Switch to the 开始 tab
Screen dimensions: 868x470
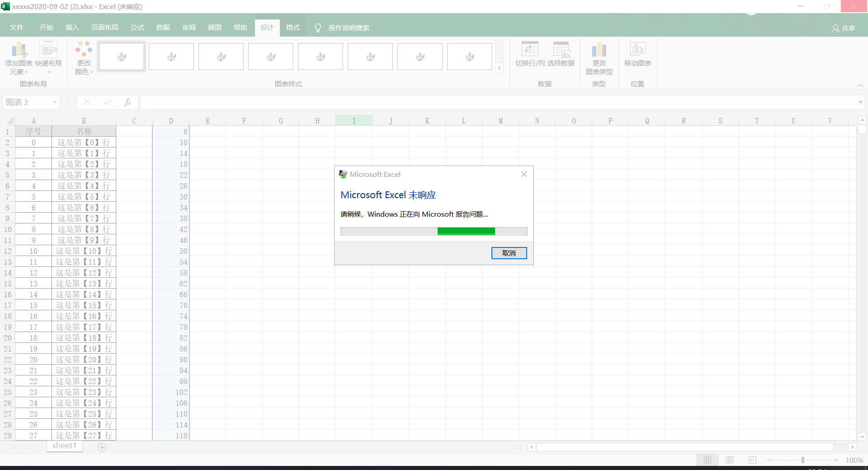tap(46, 28)
